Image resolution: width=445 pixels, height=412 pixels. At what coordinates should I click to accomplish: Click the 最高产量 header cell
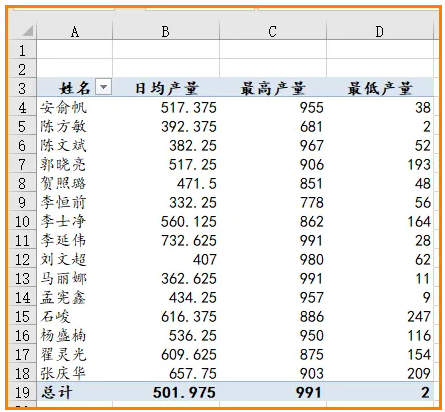click(x=273, y=88)
